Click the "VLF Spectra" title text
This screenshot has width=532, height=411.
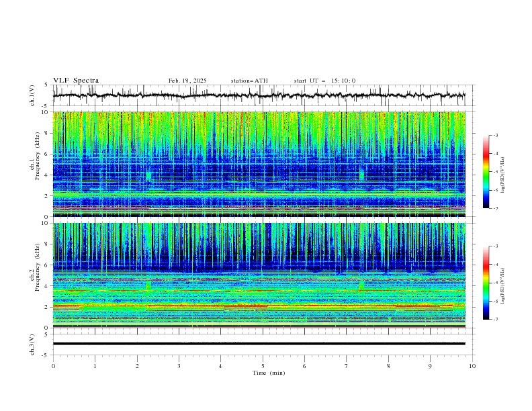coord(76,81)
